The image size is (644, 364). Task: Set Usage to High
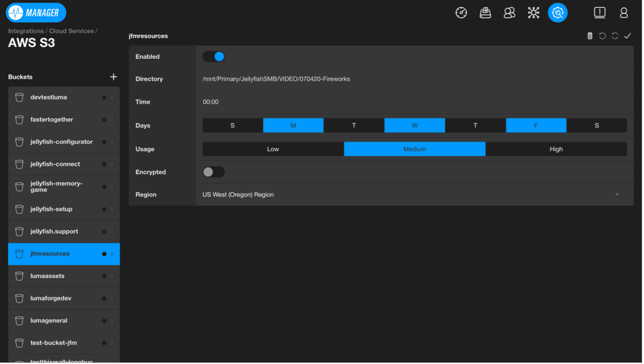tap(556, 149)
